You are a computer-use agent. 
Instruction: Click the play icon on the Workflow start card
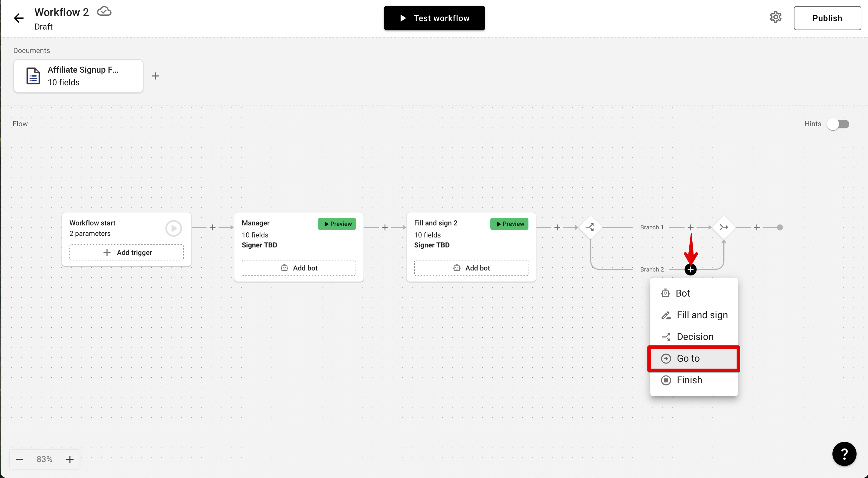[173, 228]
